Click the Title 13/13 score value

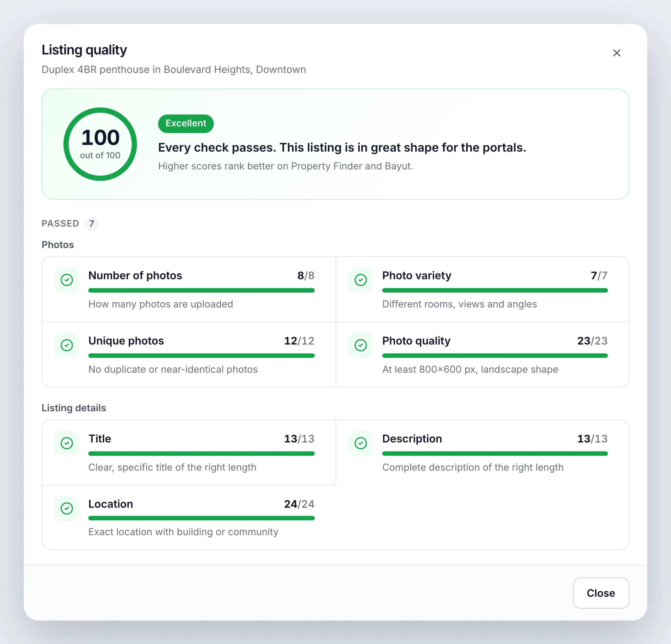tap(299, 439)
